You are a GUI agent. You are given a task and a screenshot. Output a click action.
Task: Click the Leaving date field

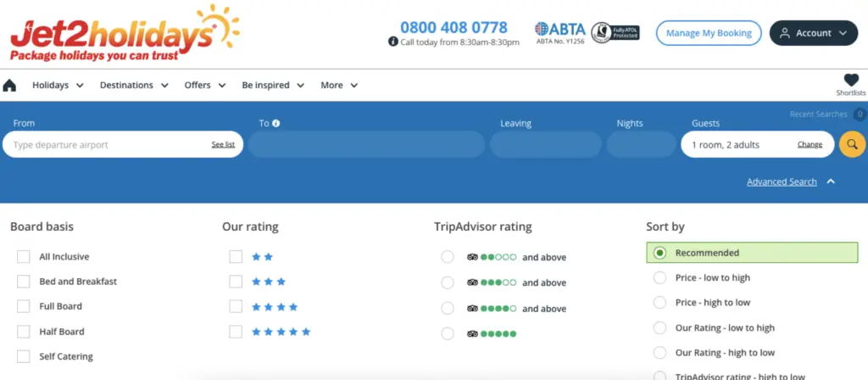point(546,144)
